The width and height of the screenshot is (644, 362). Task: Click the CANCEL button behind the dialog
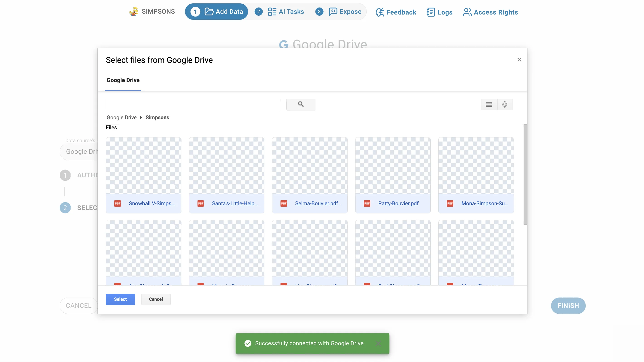point(78,306)
